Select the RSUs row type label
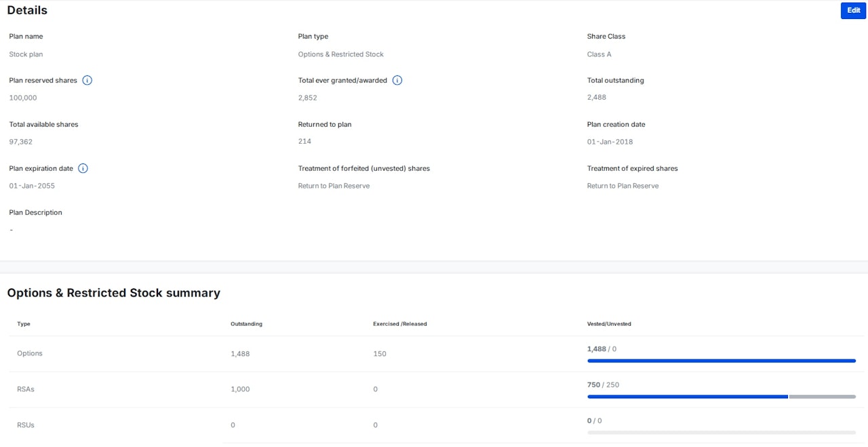Viewport: 868px width, 447px height. pos(26,425)
